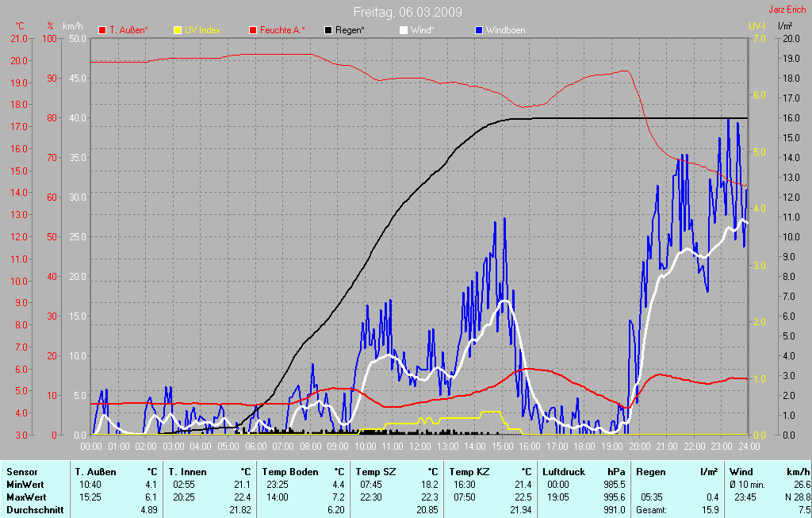The image size is (812, 518).
Task: Select the Luftdruck column header
Action: (x=565, y=472)
